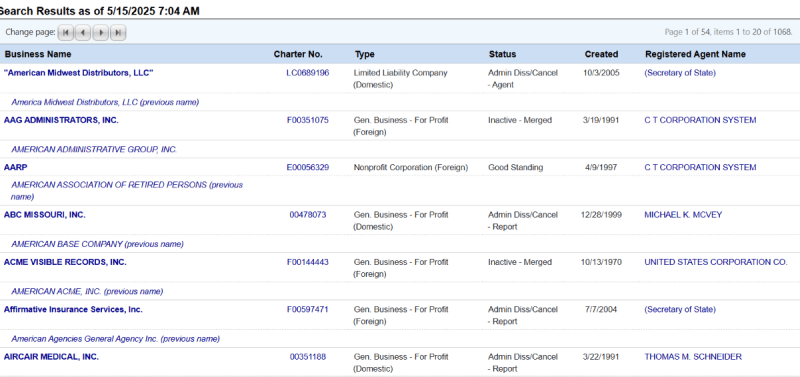The width and height of the screenshot is (800, 377).
Task: Open "American Midwest Distributors, LLC" business record
Action: point(79,73)
